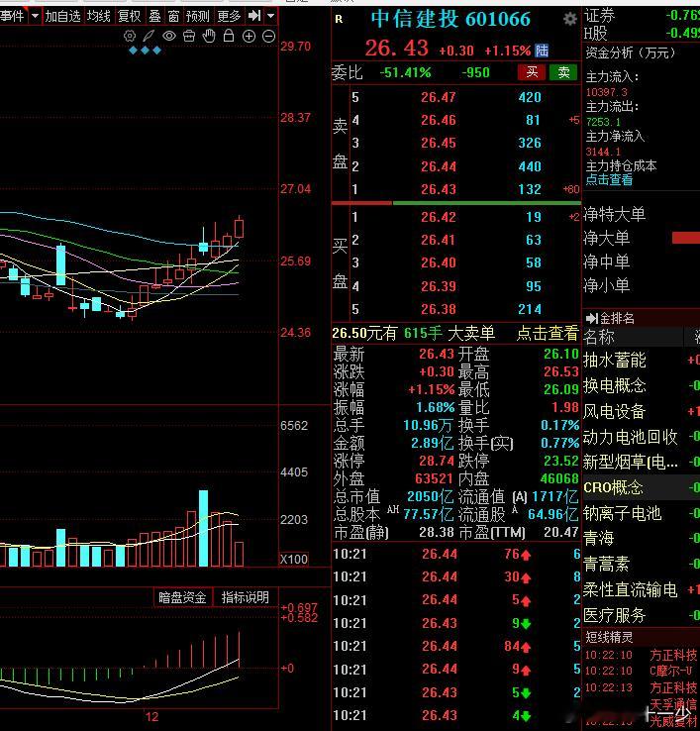Click the red-green buy/sell ratio bar

[455, 203]
